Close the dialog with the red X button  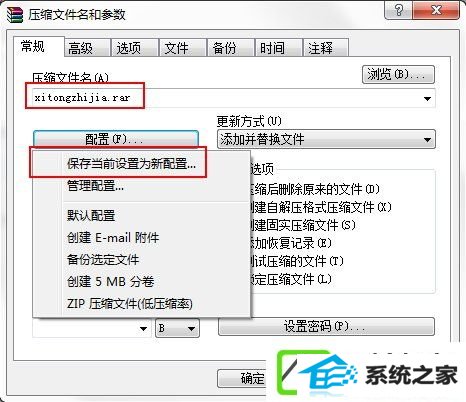pyautogui.click(x=436, y=10)
